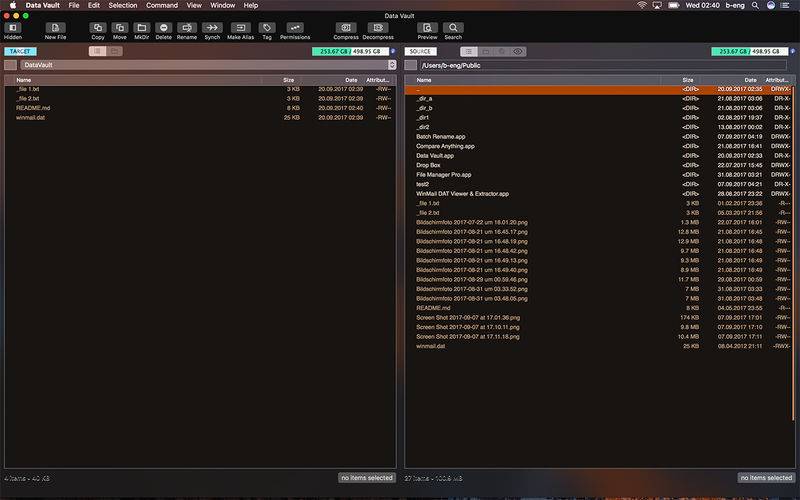Click the Compress toolbar icon
Screen dimensions: 800x500
coord(346,28)
